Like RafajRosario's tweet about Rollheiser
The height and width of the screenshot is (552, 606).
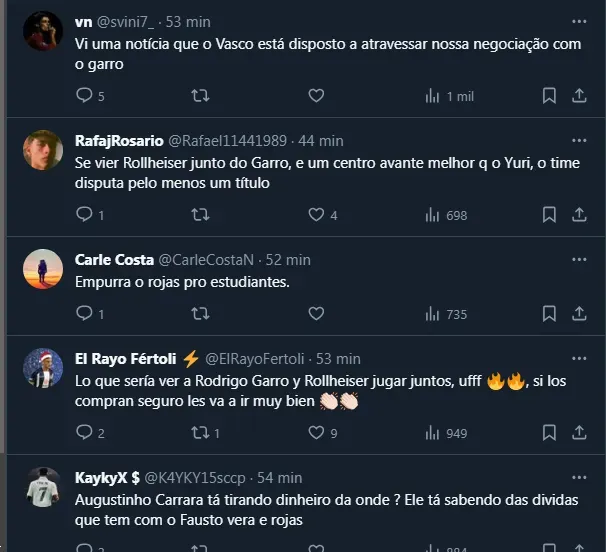(x=316, y=215)
